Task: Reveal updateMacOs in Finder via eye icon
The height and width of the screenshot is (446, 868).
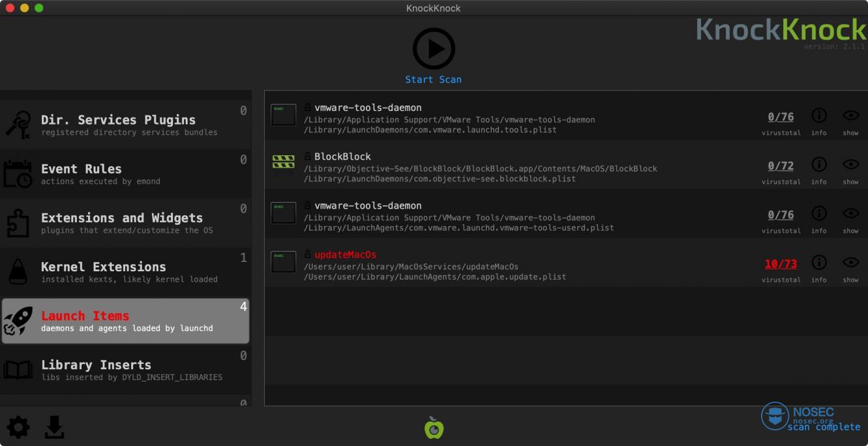Action: point(850,262)
